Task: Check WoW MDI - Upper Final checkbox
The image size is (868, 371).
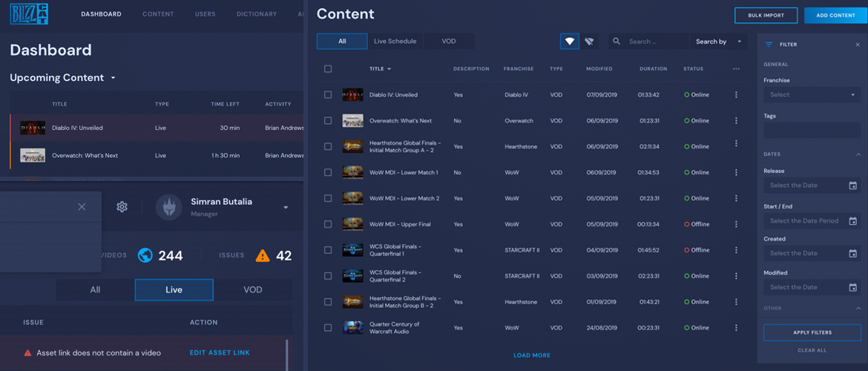Action: (328, 224)
